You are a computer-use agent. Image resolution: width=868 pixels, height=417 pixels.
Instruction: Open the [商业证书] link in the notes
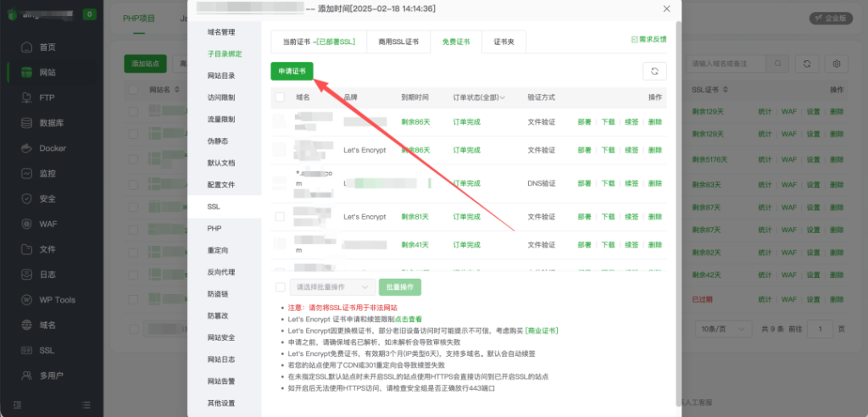coord(542,331)
